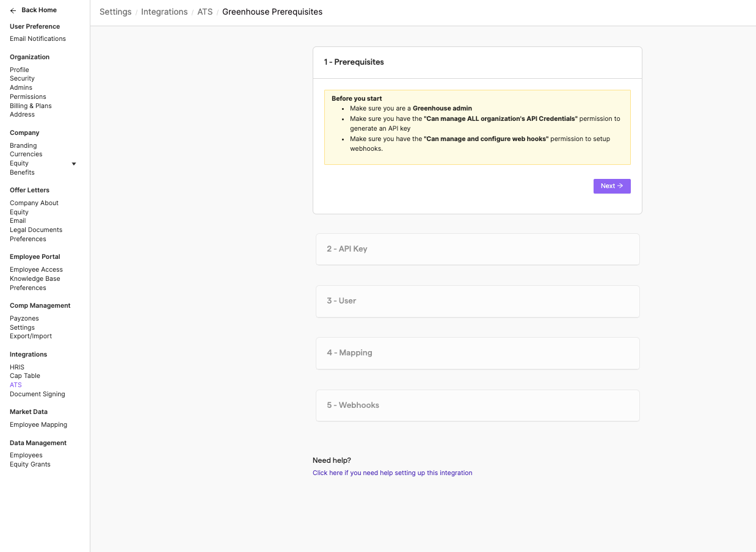Open Company About under Offer Letters
Viewport: 756px width, 552px height.
coord(34,203)
